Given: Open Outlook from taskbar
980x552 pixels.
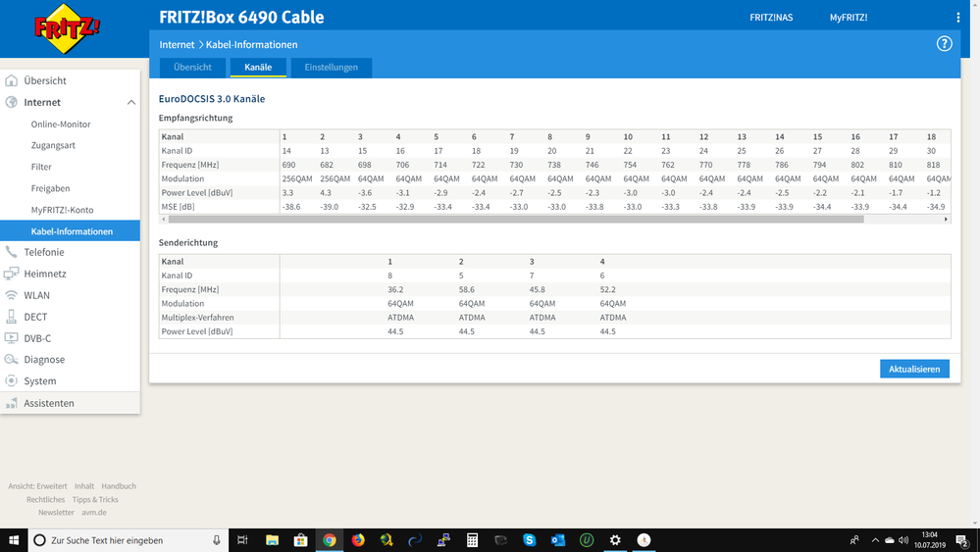Looking at the screenshot, I should [558, 540].
